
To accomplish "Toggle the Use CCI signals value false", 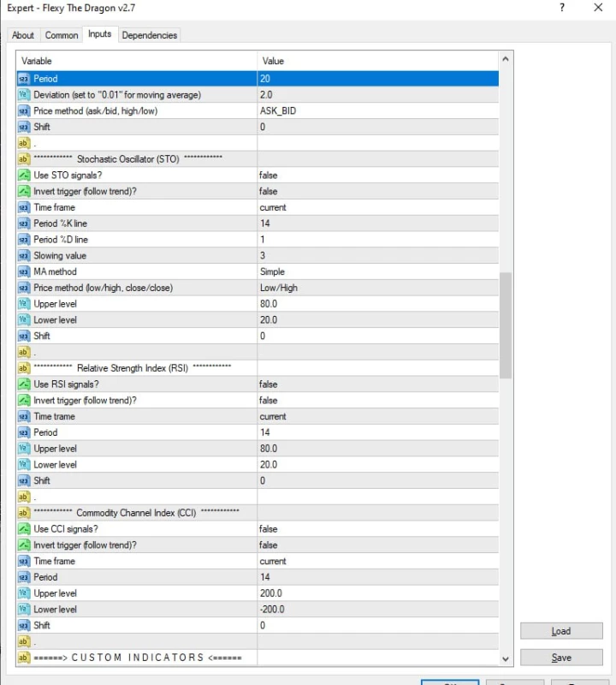I will 376,529.
